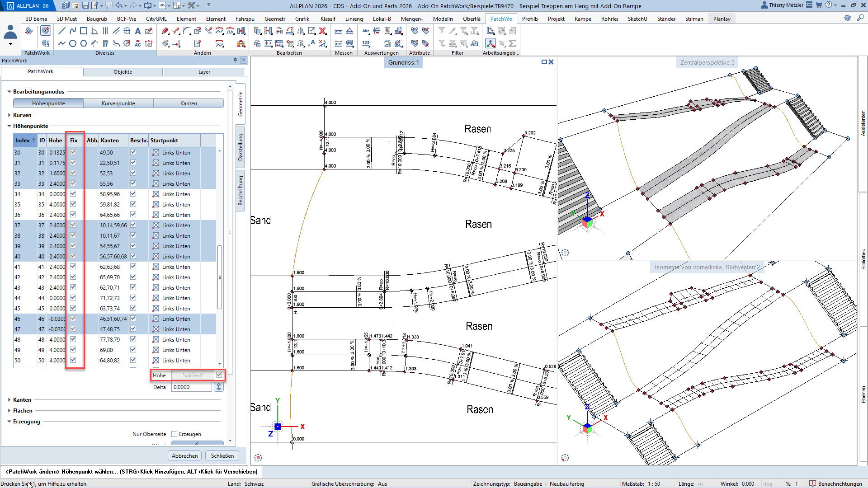Click the Delta value stepper arrows
Image resolution: width=868 pixels, height=488 pixels.
(219, 387)
